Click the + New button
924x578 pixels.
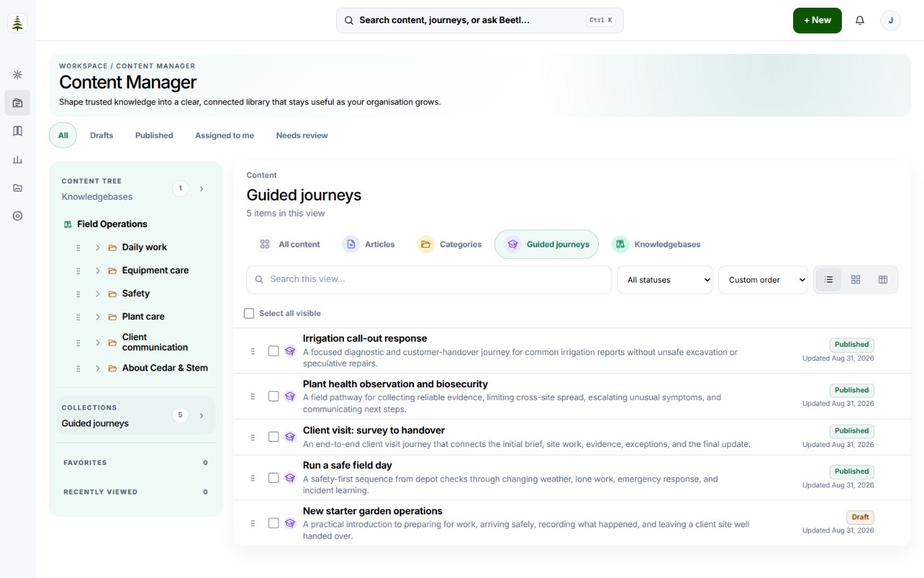coord(817,21)
